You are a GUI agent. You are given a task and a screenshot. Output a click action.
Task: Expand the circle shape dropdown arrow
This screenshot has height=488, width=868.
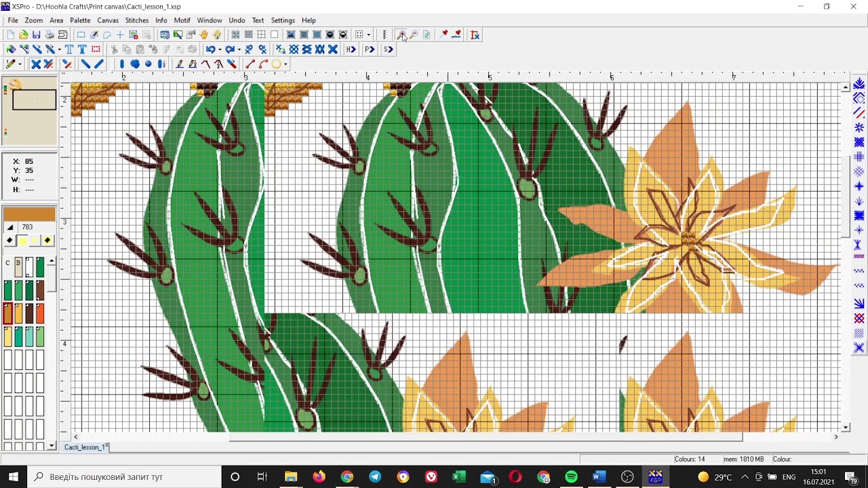point(285,64)
